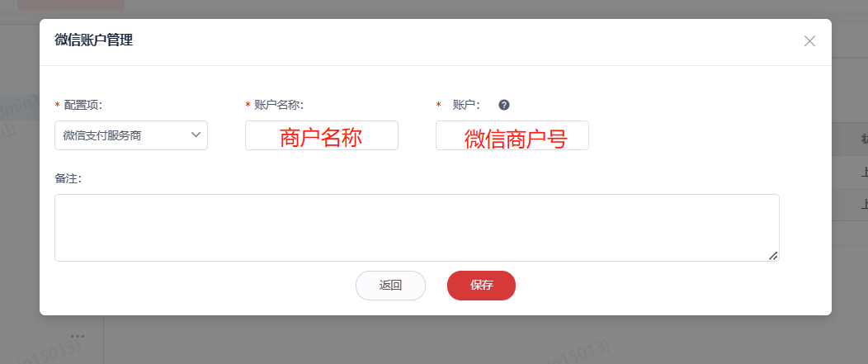868x364 pixels.
Task: Click the red placeholder text 商户名称
Action: [321, 138]
